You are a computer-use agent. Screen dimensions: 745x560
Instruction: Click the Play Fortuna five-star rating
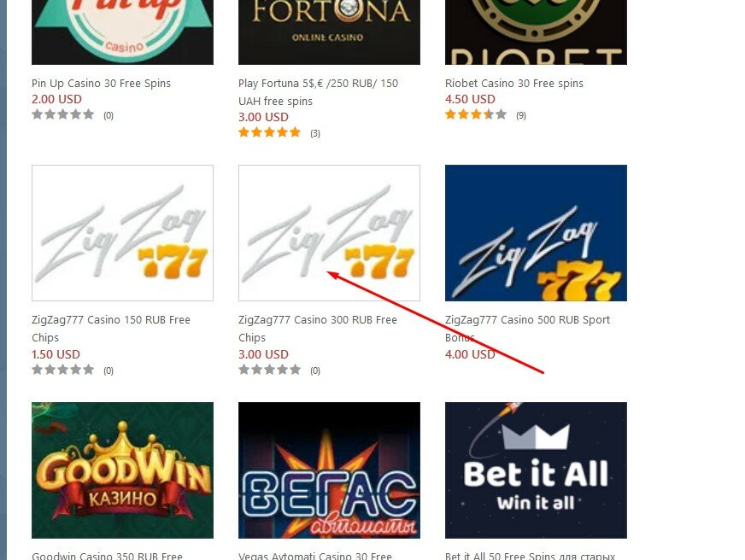click(269, 132)
